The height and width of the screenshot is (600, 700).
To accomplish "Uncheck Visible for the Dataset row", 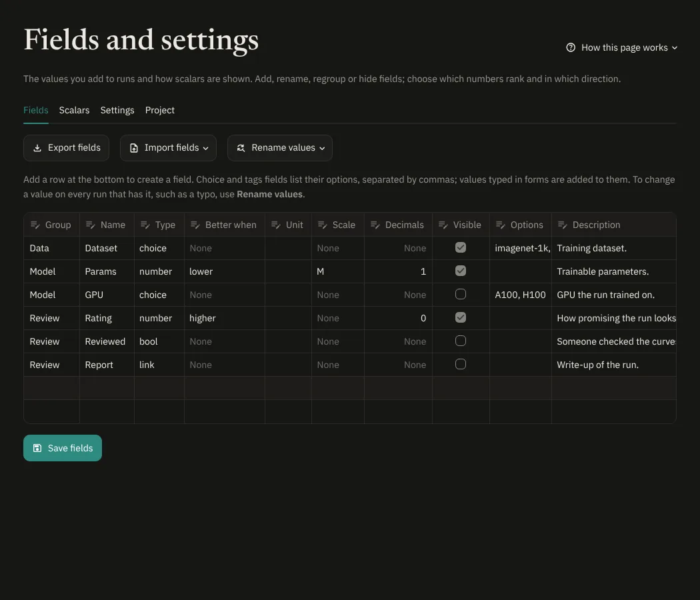I will 461,247.
